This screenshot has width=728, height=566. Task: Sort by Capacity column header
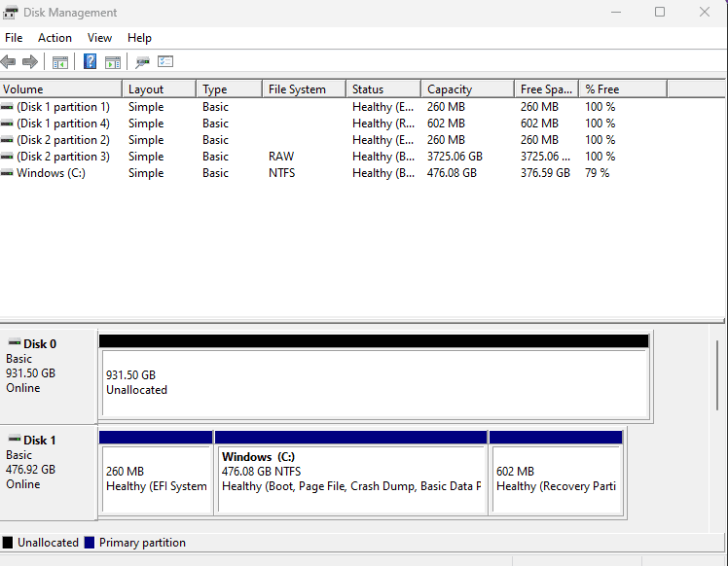[x=467, y=89]
